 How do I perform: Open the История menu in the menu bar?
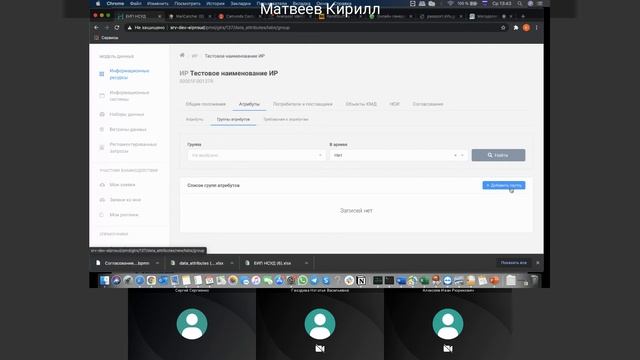click(215, 4)
